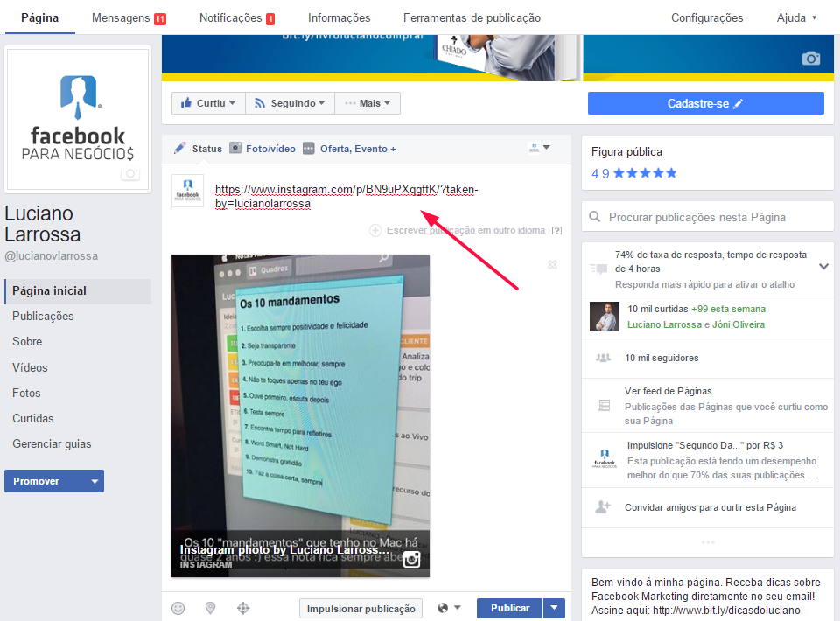840x621 pixels.
Task: Select Publicações in sidebar
Action: pyautogui.click(x=43, y=316)
